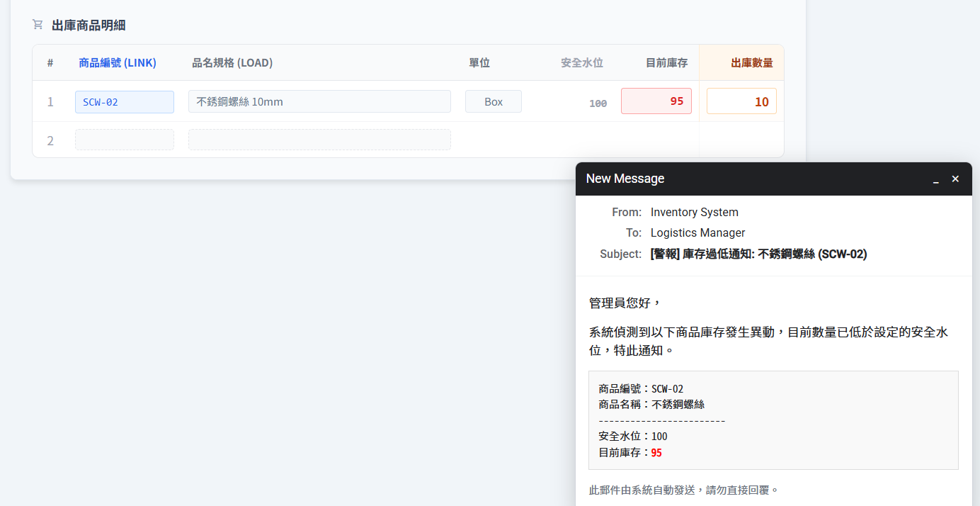Screen dimensions: 980x506
Task: Select the empty product name field in row 2
Action: tap(319, 140)
